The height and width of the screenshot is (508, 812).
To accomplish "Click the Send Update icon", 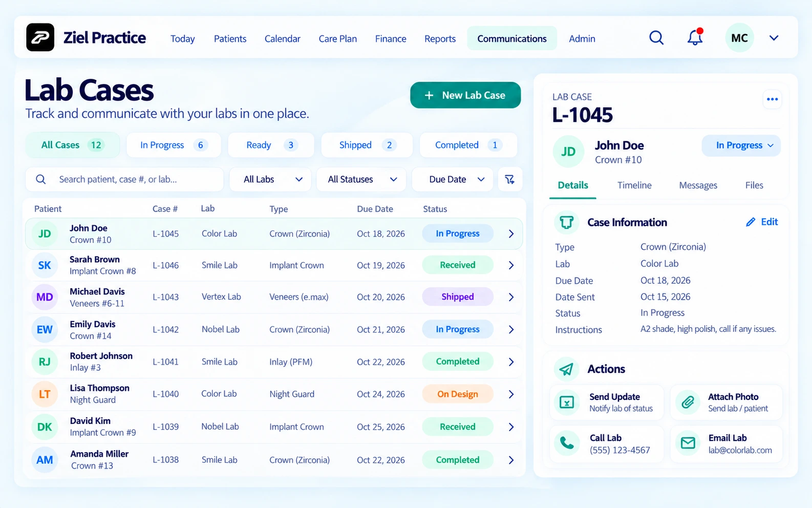I will click(567, 402).
